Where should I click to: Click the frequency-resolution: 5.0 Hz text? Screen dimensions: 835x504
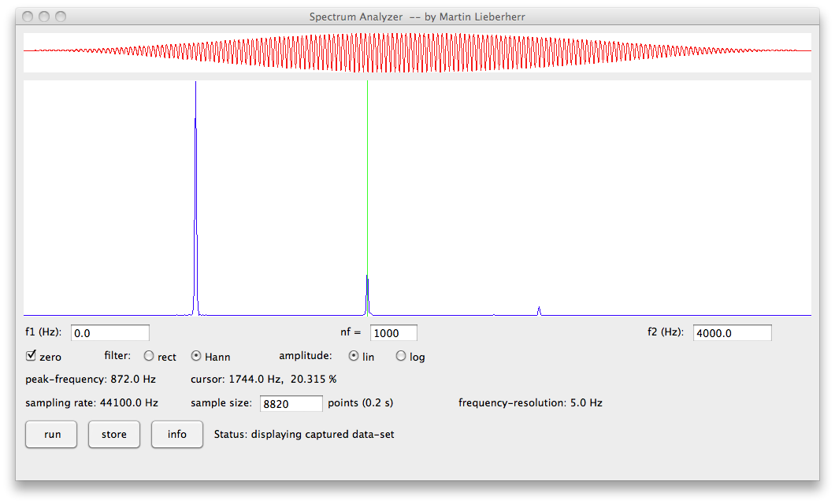tap(530, 403)
